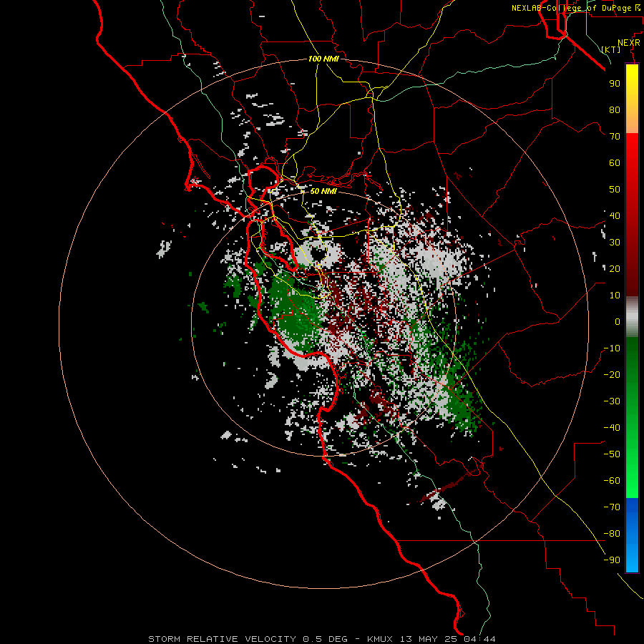This screenshot has height=644, width=644.
Task: Click the blue bottom segment of color bar
Action: click(x=632, y=535)
